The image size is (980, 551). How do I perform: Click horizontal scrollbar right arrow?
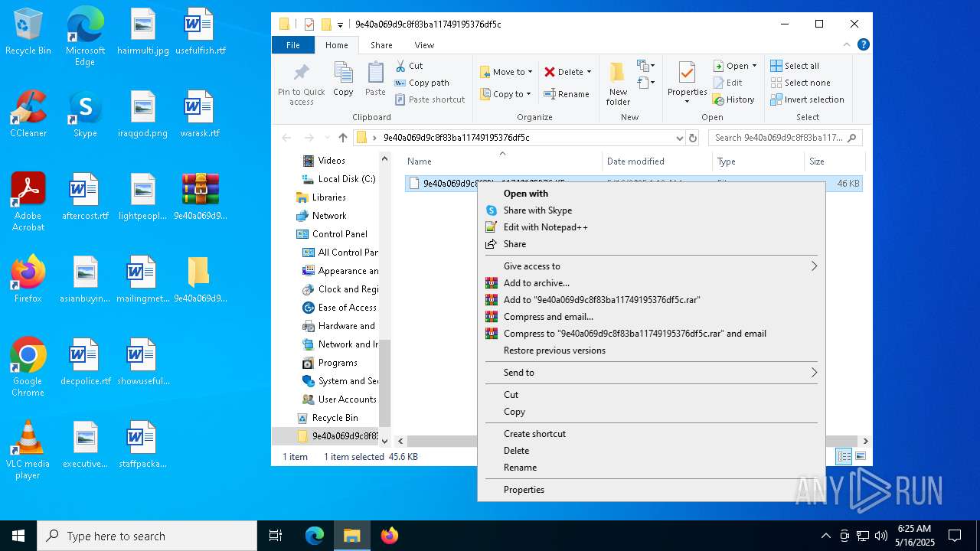pyautogui.click(x=865, y=442)
